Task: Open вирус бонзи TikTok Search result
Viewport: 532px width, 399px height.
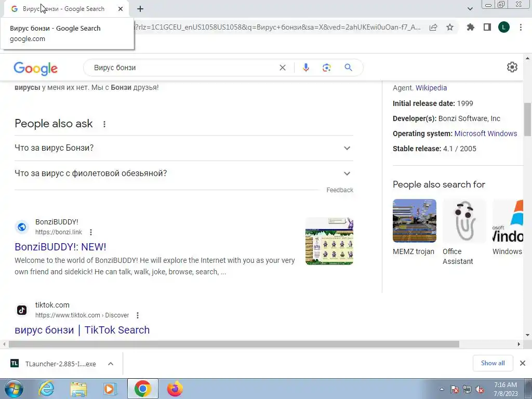Action: [x=82, y=330]
